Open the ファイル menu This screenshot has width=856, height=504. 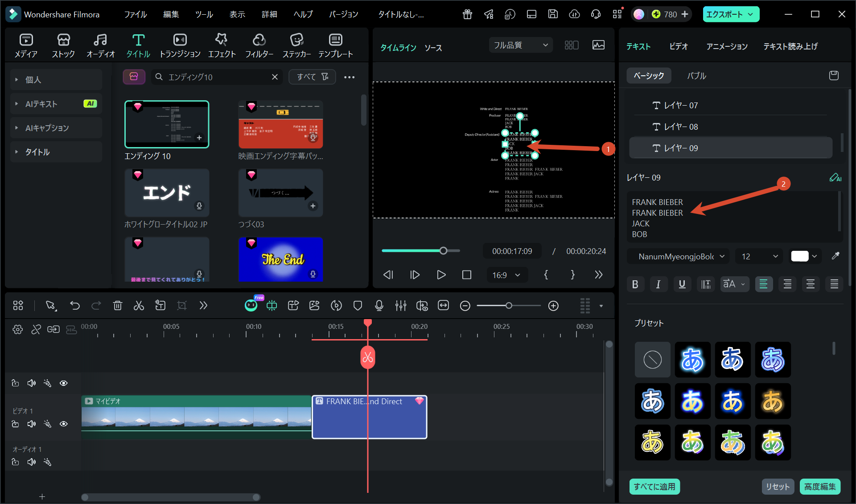coord(135,14)
